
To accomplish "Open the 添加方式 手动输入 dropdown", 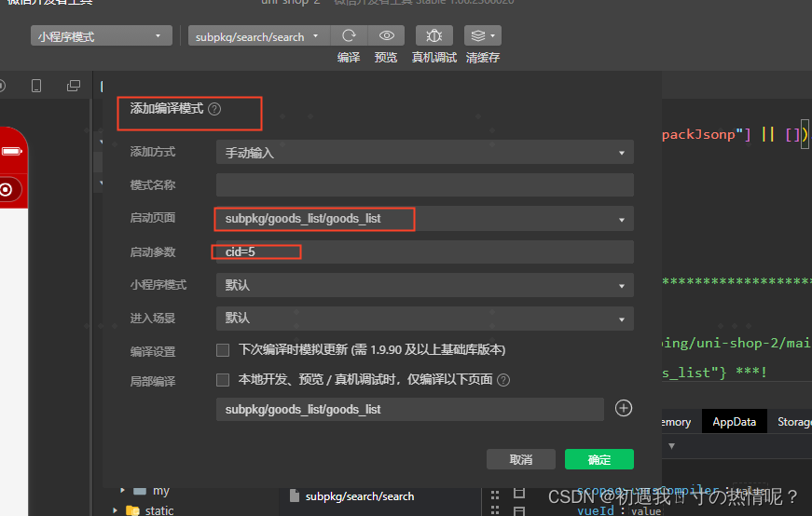I will click(424, 153).
